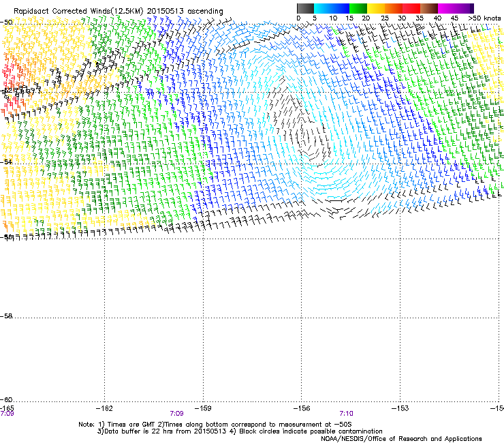
Task: Click the green 15-20 knots legend swatch
Action: point(358,8)
